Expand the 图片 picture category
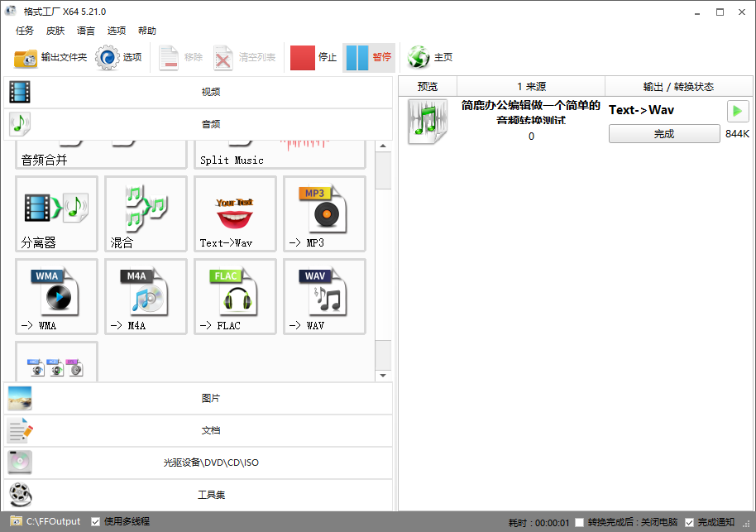The image size is (756, 532). pyautogui.click(x=199, y=398)
